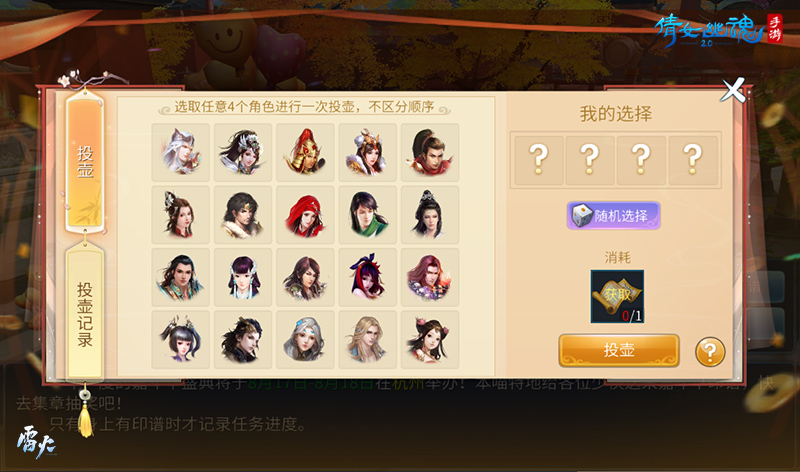
Task: Choose the blue-ribbon red-haired woman portrait
Action: 367,277
